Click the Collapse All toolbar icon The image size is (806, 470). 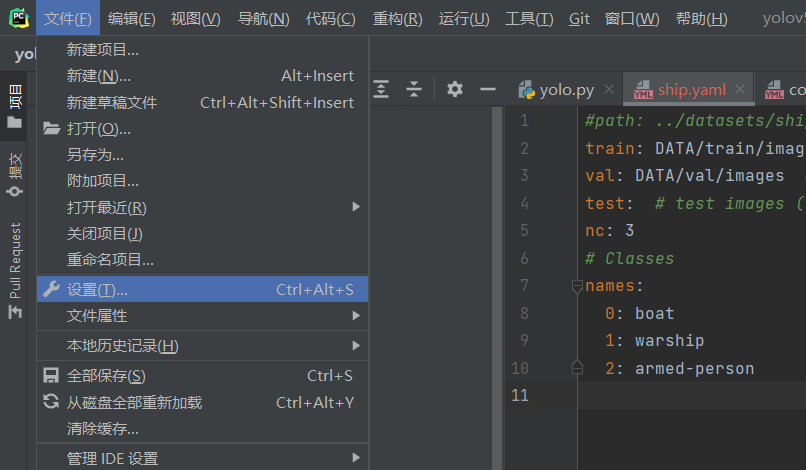pos(414,89)
